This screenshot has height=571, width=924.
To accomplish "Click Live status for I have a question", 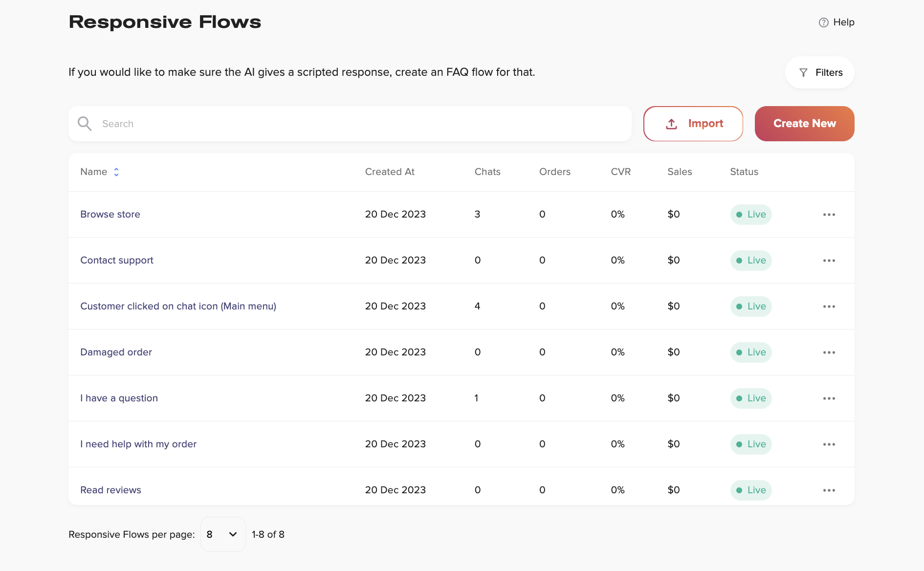I will pyautogui.click(x=751, y=398).
